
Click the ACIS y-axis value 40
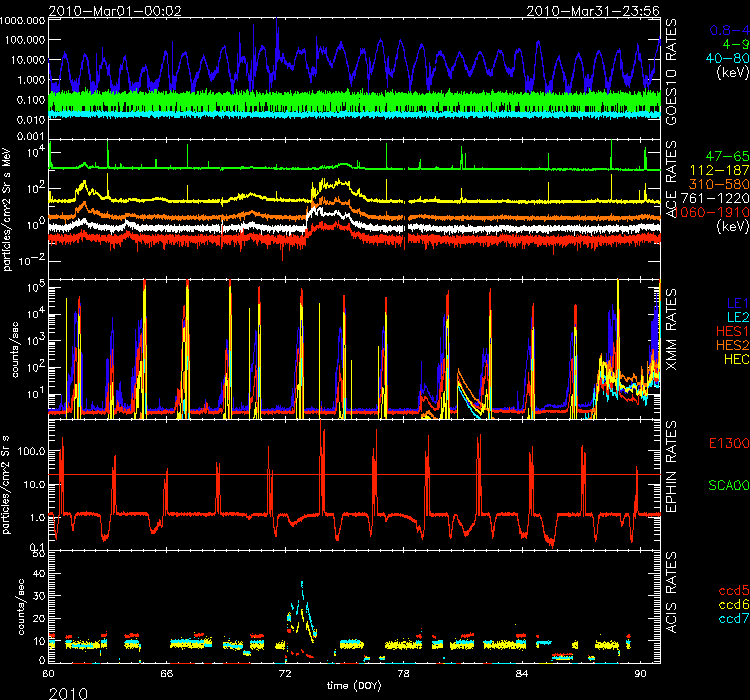coord(39,573)
